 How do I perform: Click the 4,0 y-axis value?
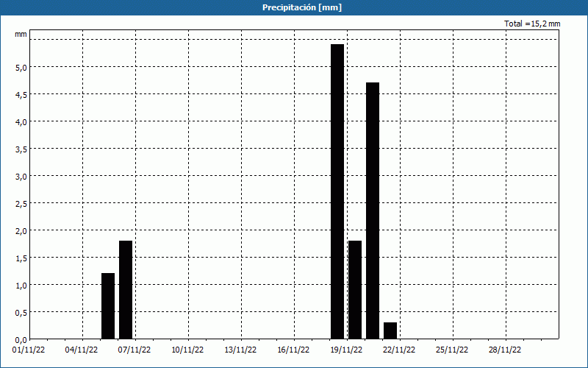click(x=21, y=122)
